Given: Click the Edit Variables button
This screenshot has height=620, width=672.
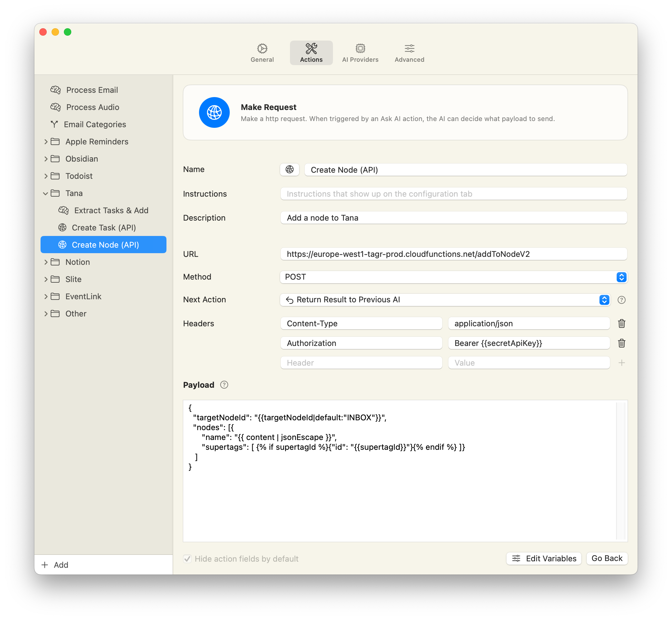Looking at the screenshot, I should (x=544, y=558).
